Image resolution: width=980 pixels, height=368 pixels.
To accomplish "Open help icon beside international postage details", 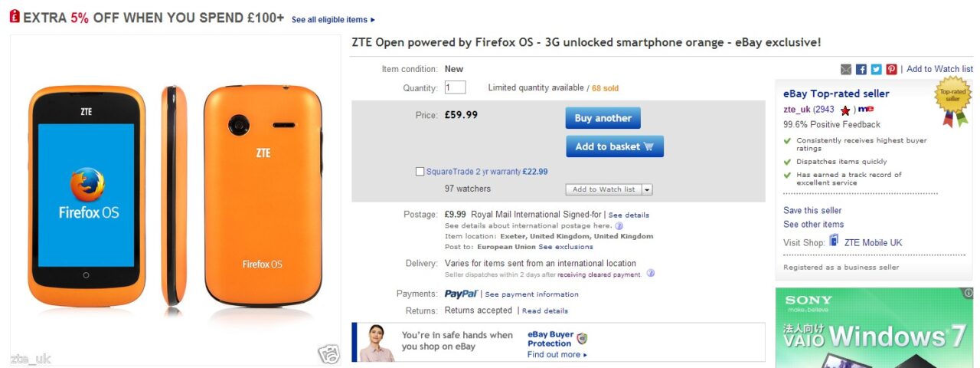I will [x=619, y=226].
